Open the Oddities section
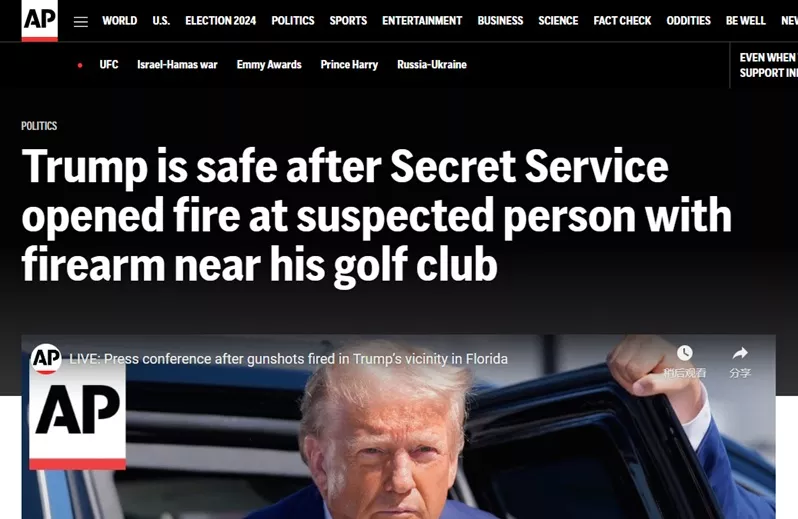This screenshot has height=519, width=798. pyautogui.click(x=688, y=21)
